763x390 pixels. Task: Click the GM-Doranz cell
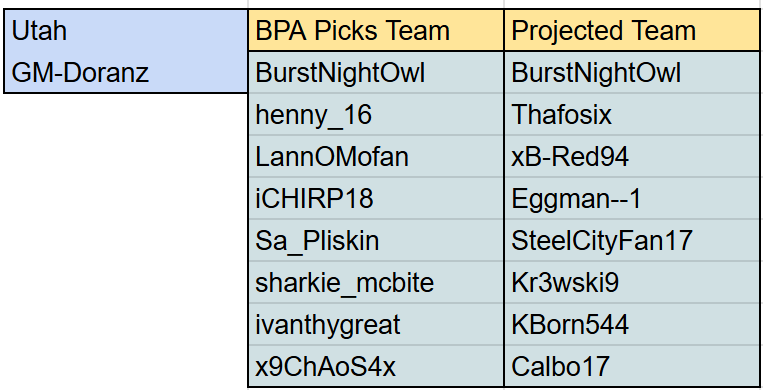tap(126, 72)
